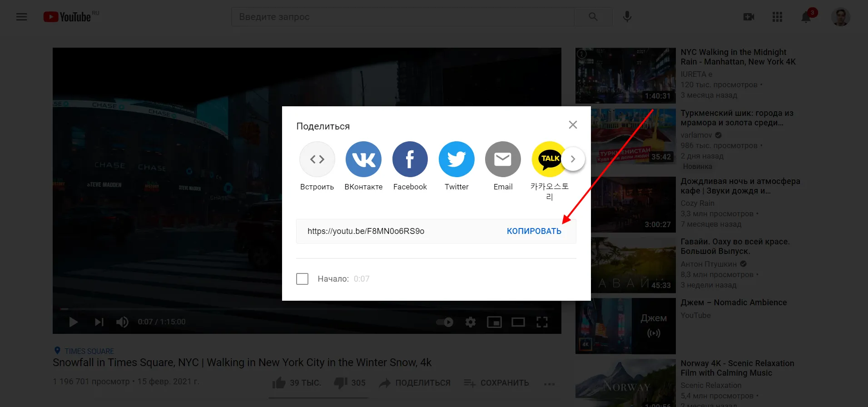Viewport: 868px width, 407px height.
Task: Toggle the autoplay switch in player
Action: click(445, 322)
